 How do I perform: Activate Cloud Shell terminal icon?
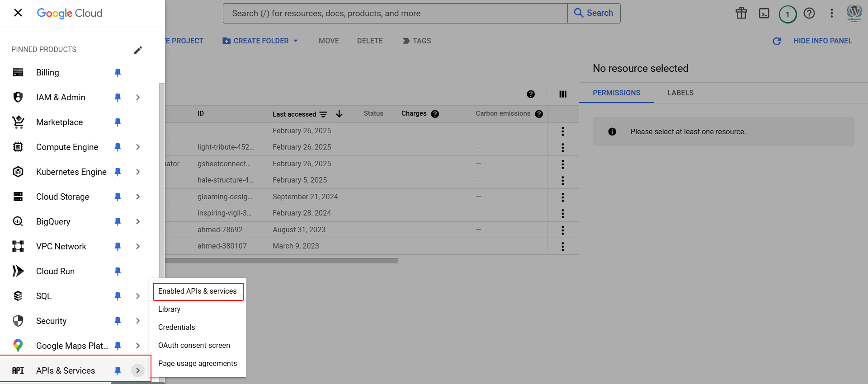764,13
